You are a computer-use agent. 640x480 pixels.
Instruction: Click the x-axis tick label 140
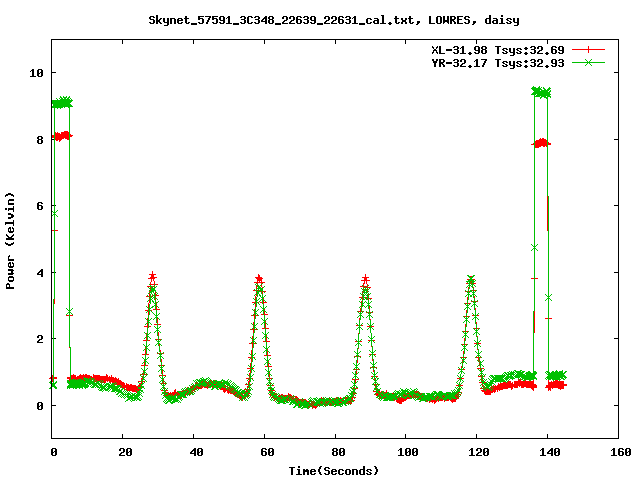click(x=550, y=452)
